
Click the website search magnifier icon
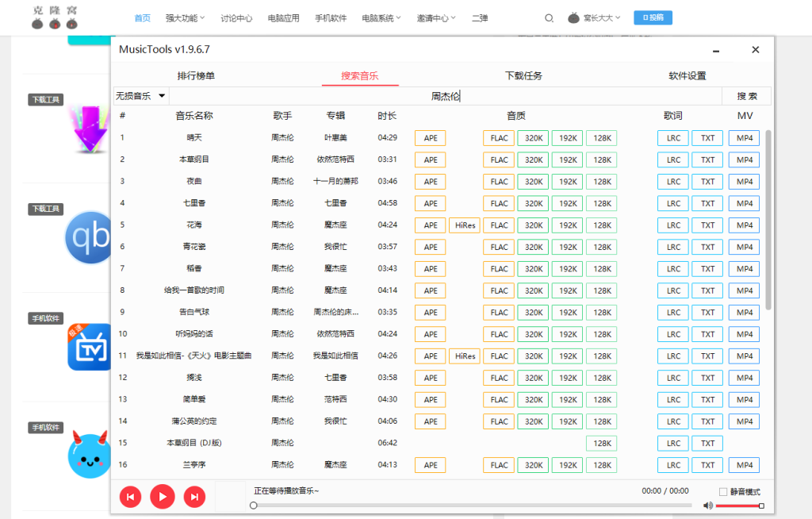pyautogui.click(x=549, y=18)
